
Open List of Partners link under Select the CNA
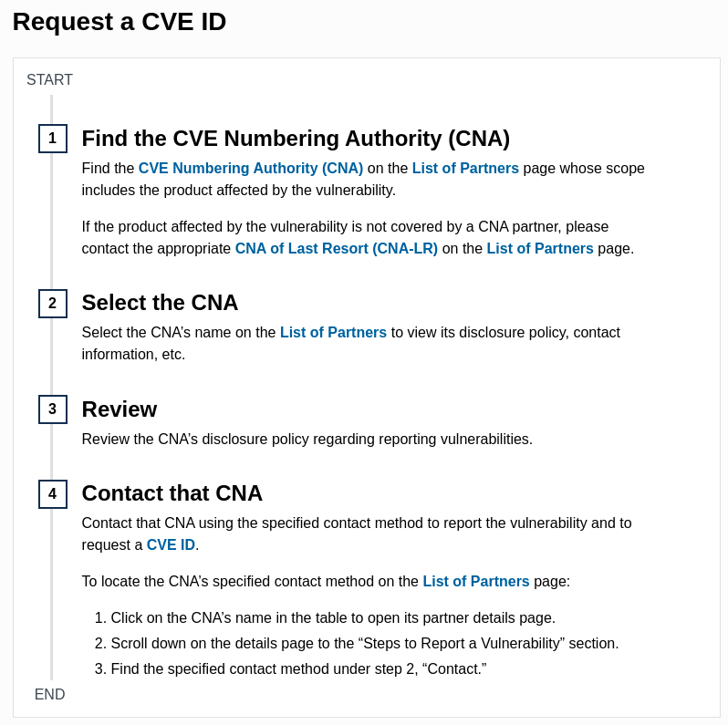click(333, 333)
